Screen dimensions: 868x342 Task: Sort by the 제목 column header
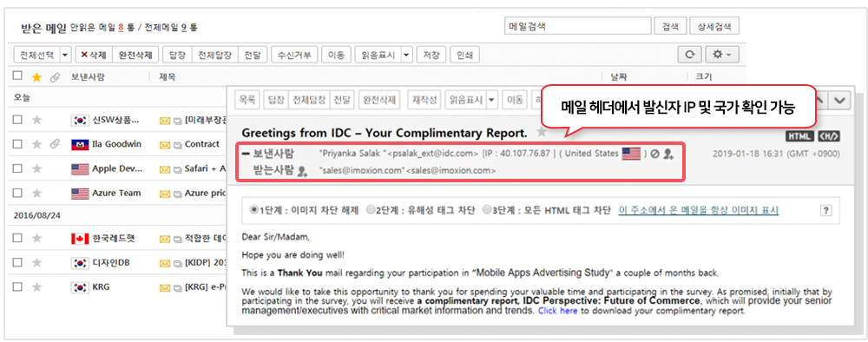(168, 77)
